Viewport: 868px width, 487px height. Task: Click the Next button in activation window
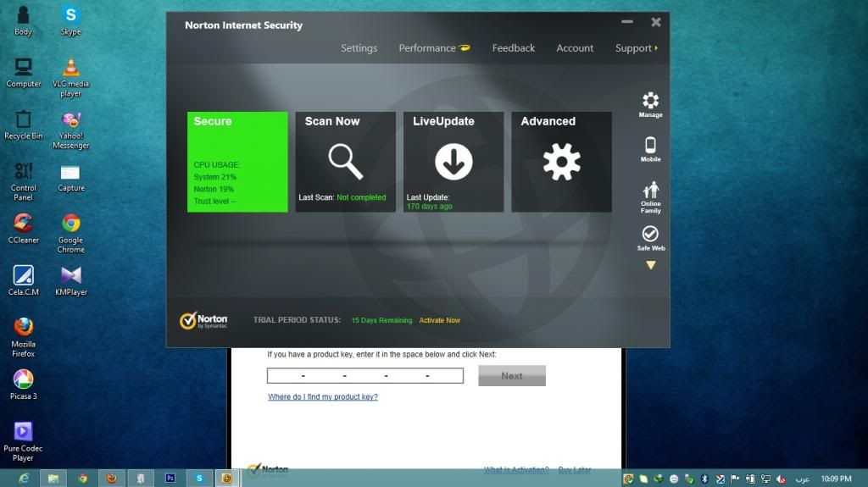(512, 376)
